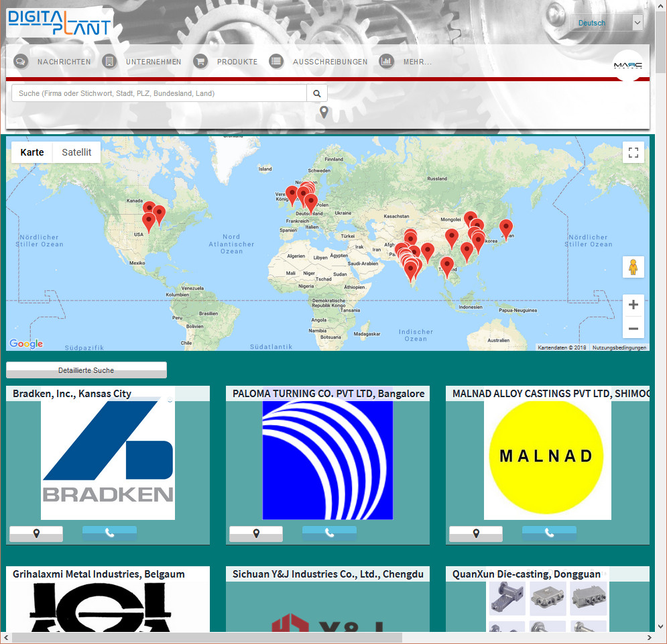667x644 pixels.
Task: Call Bradken, Inc. via phone button
Action: coord(109,533)
